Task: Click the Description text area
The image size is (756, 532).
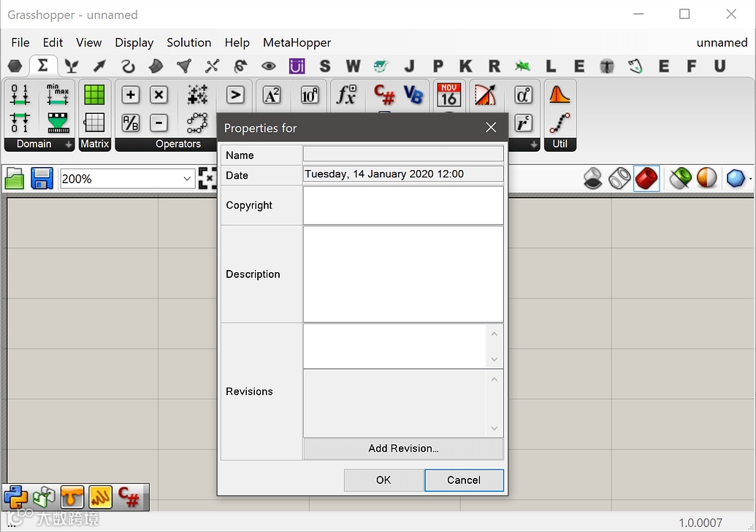Action: pyautogui.click(x=403, y=274)
